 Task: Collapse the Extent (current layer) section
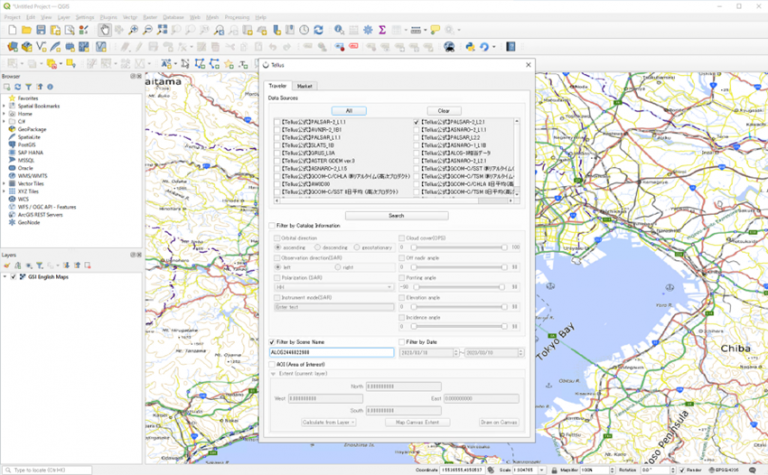click(273, 374)
